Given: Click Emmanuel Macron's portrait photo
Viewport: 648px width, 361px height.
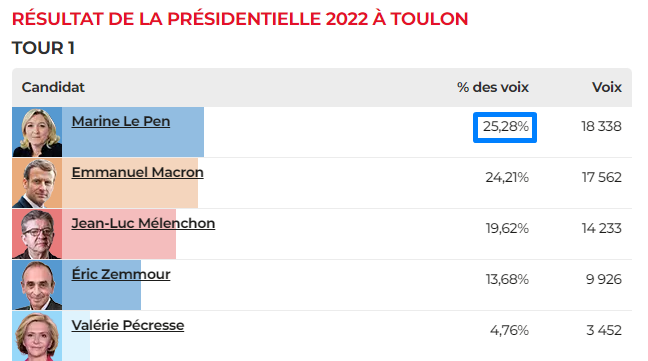Looking at the screenshot, I should coord(37,183).
